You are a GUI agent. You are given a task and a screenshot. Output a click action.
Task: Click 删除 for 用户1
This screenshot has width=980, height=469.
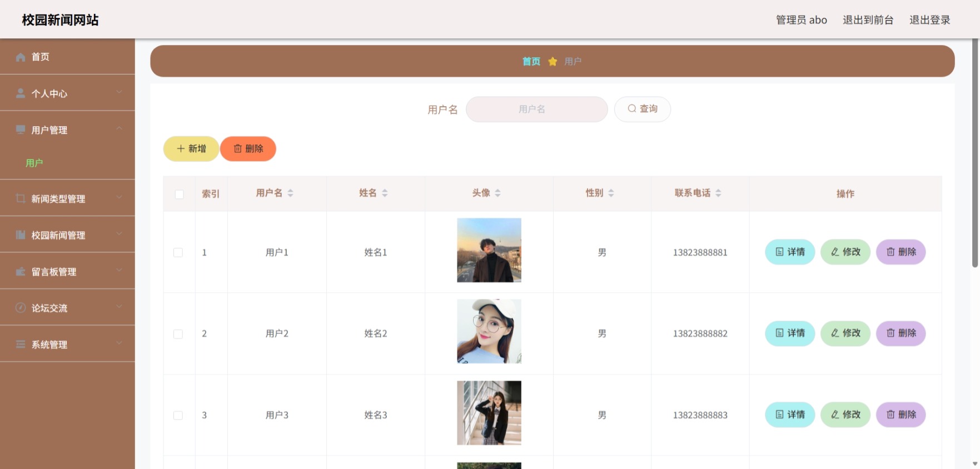[901, 252]
